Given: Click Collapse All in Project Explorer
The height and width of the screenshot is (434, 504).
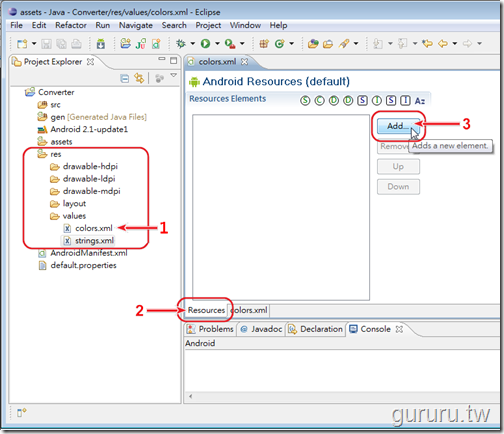Looking at the screenshot, I should 124,79.
